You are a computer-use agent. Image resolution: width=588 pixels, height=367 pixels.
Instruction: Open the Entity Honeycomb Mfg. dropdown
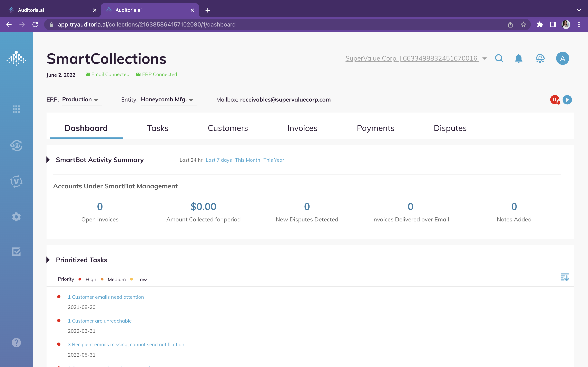point(168,99)
